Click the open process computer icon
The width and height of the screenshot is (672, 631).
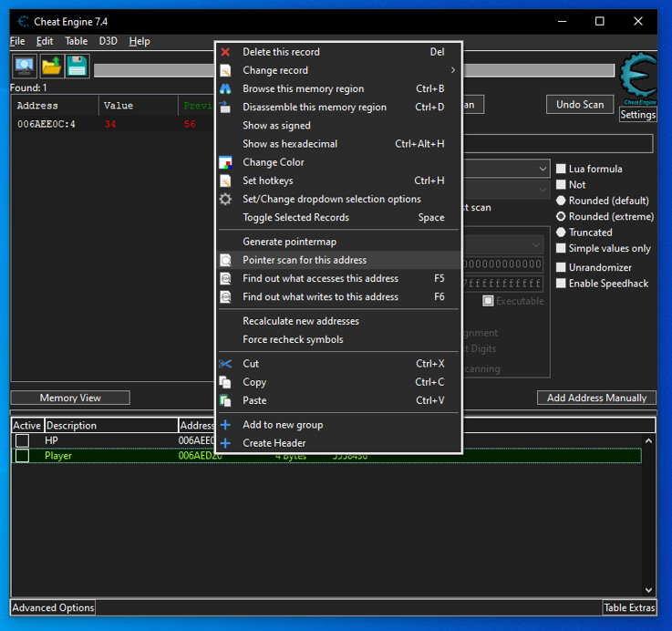click(24, 67)
